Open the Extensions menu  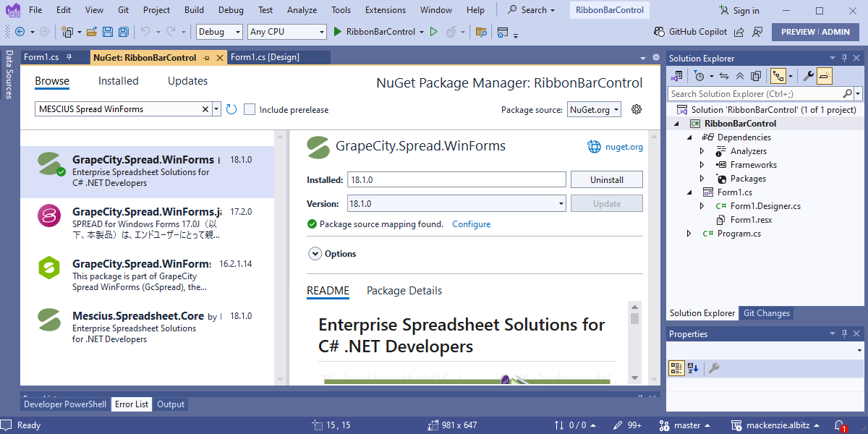[x=386, y=10]
